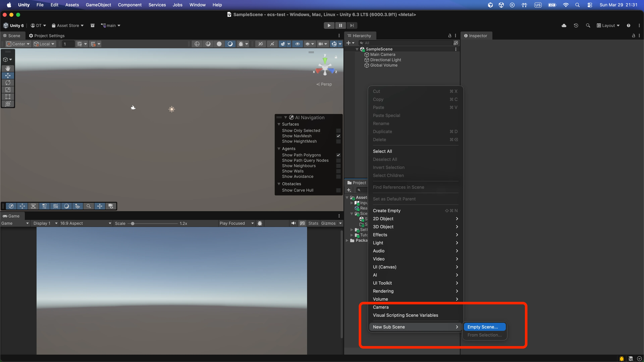
Task: Click the Game view Scale slider
Action: 153,223
